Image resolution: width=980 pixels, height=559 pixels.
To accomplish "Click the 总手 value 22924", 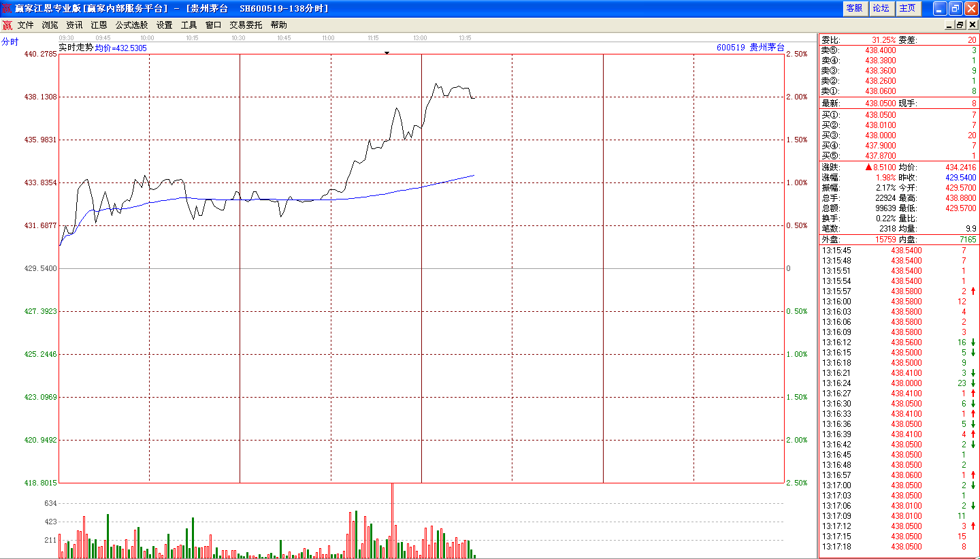I will pyautogui.click(x=886, y=198).
